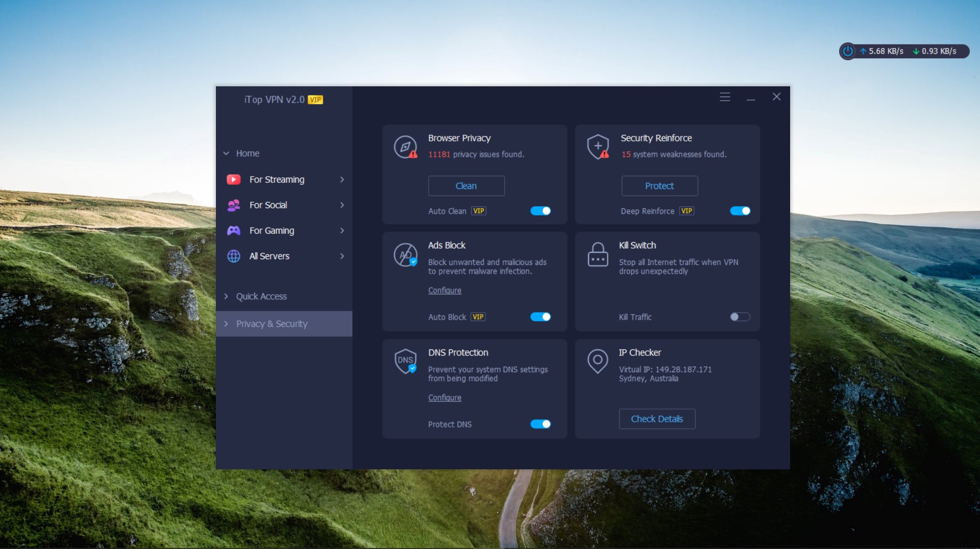Open Configure link under DNS Protection
The width and height of the screenshot is (980, 549).
coord(445,397)
